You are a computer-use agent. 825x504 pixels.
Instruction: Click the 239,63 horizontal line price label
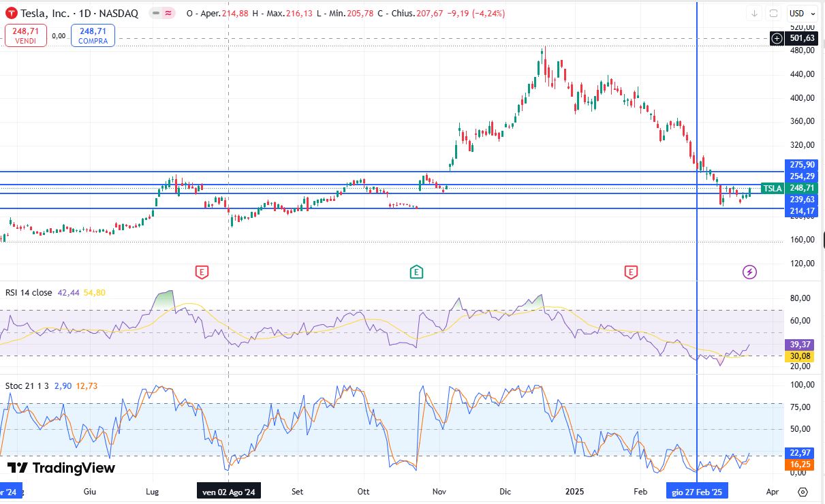pyautogui.click(x=803, y=200)
